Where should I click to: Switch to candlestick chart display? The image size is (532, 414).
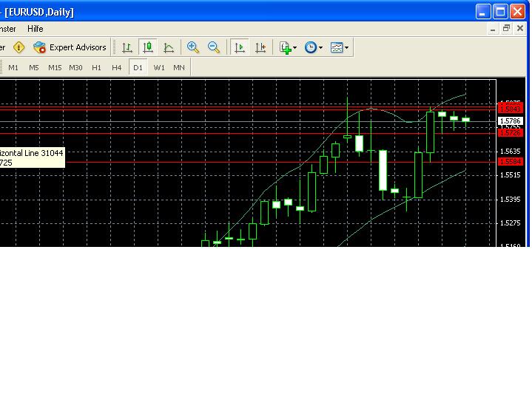pyautogui.click(x=148, y=47)
